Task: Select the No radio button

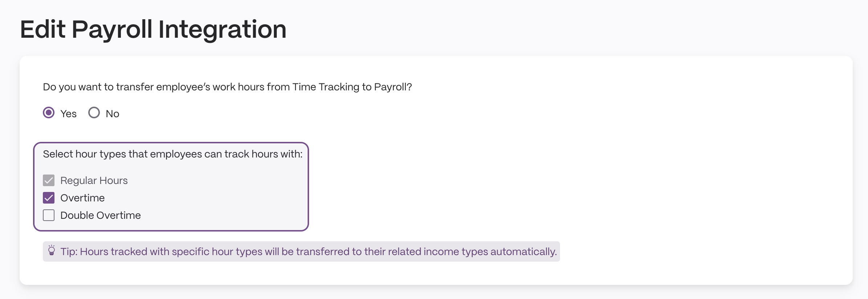Action: 94,112
